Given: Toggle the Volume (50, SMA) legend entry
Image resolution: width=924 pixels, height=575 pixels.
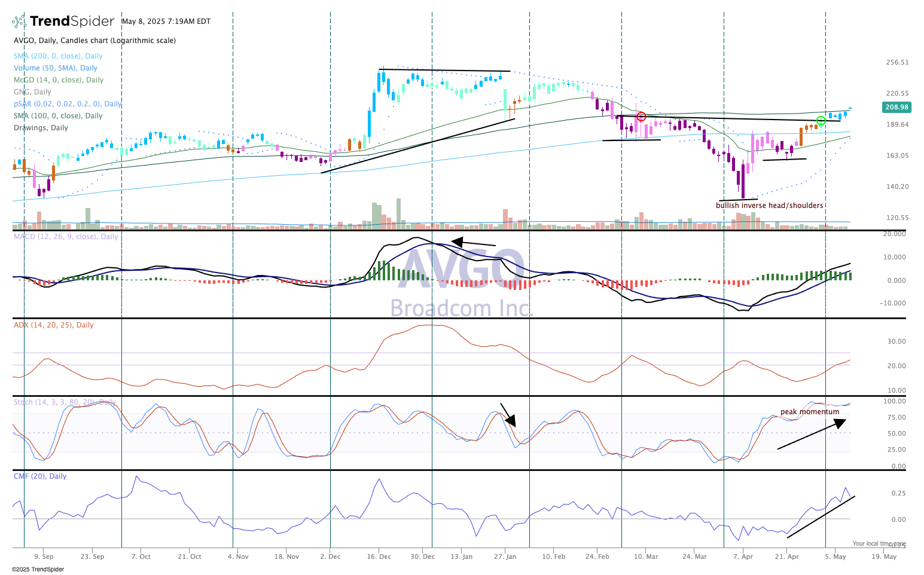Looking at the screenshot, I should click(x=56, y=68).
